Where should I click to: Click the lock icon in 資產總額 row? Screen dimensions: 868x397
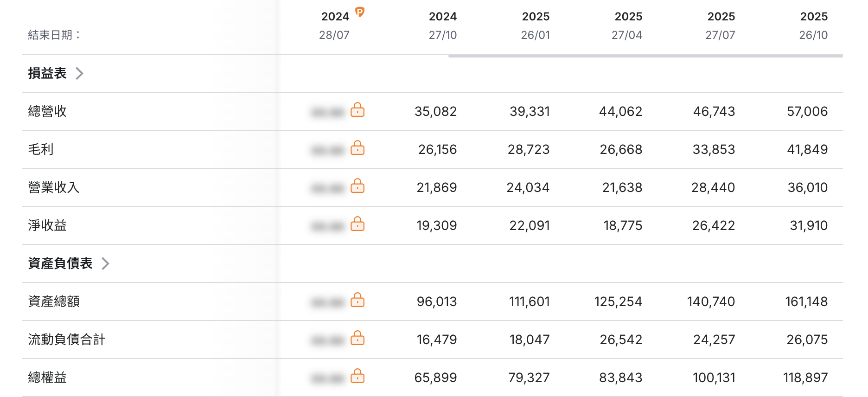click(357, 300)
